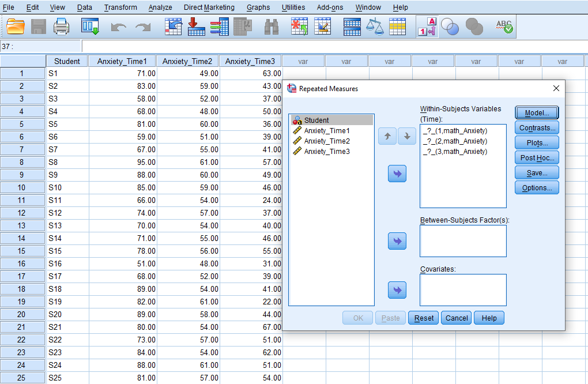Click the Redo arrow icon
This screenshot has height=384, width=588.
(143, 27)
